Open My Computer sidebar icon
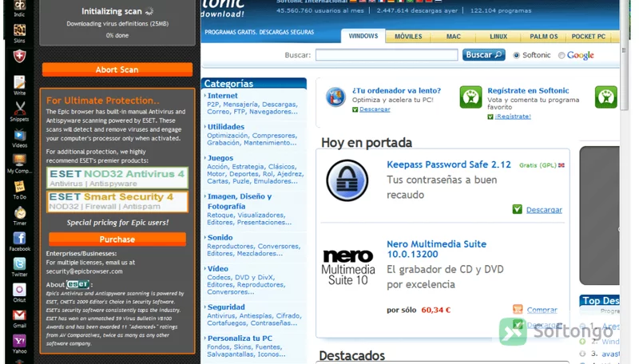The image size is (639, 364). (x=19, y=164)
